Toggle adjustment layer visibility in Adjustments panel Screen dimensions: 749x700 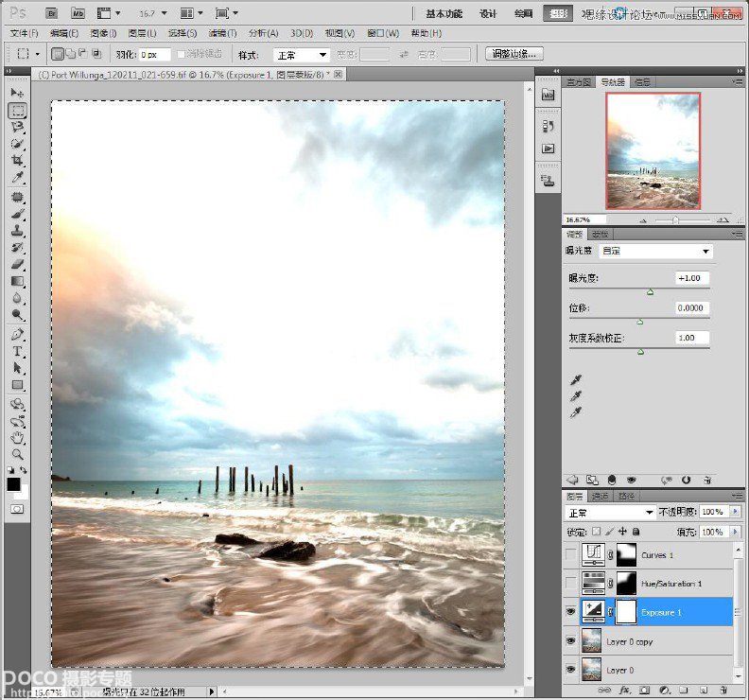632,480
